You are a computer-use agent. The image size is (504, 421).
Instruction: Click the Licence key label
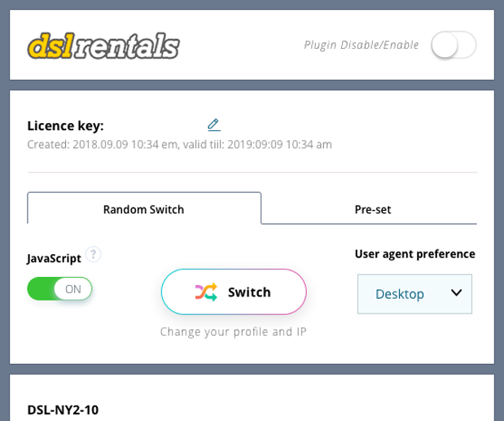point(66,125)
